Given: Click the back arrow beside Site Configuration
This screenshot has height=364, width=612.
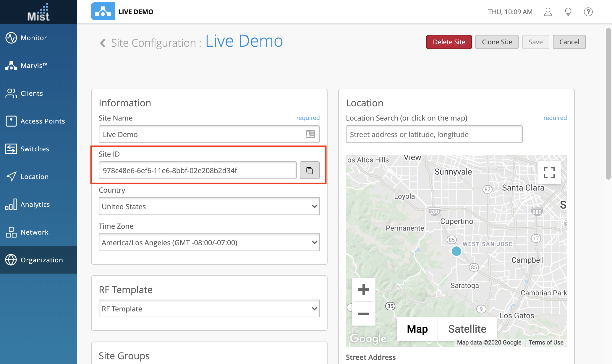Looking at the screenshot, I should [103, 43].
